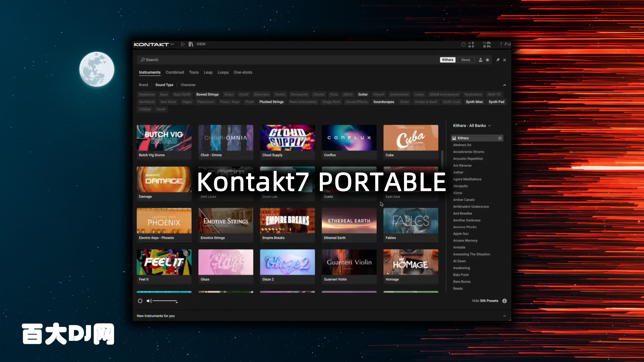The image size is (644, 362).
Task: Click the Native Instruments logo icon
Action: coord(507,44)
